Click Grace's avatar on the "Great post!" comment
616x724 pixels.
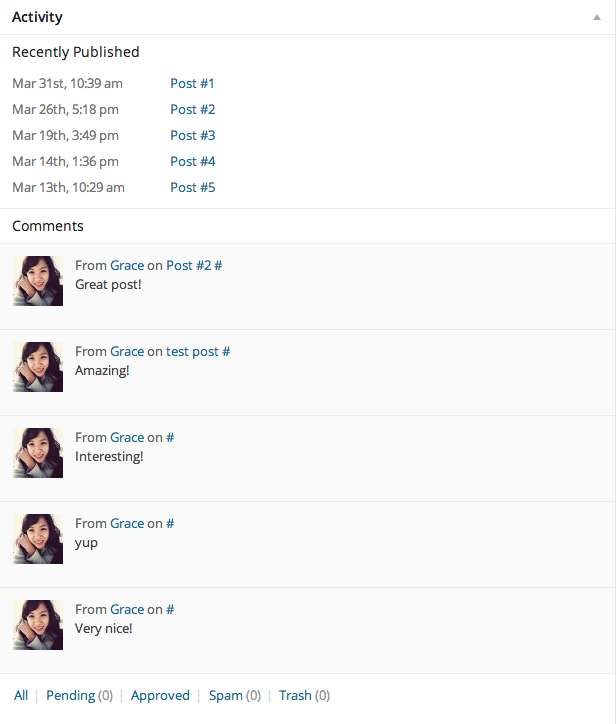click(38, 281)
